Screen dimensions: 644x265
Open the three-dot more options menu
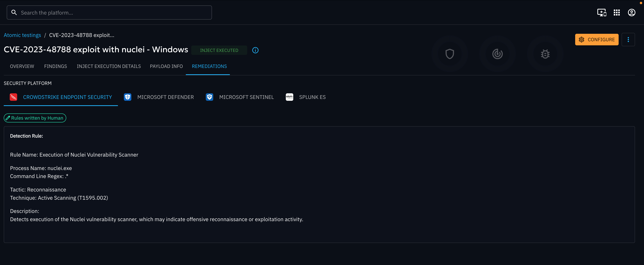coord(628,40)
